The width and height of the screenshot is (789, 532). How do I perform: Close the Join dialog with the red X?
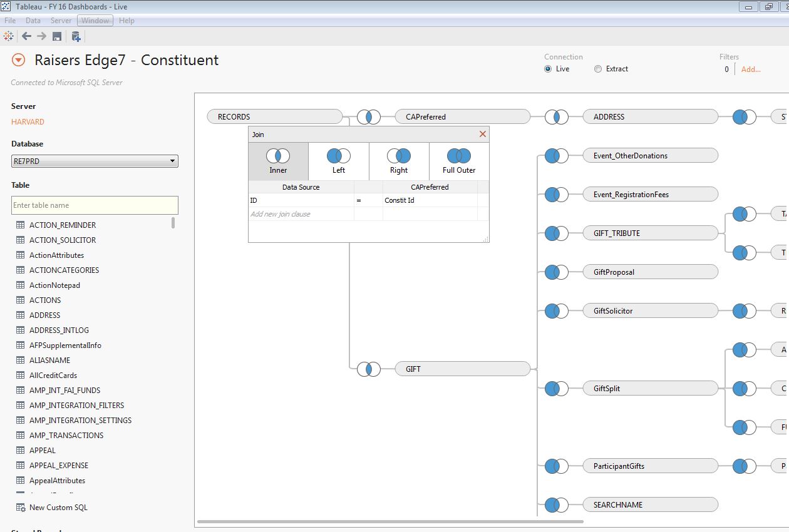click(483, 134)
